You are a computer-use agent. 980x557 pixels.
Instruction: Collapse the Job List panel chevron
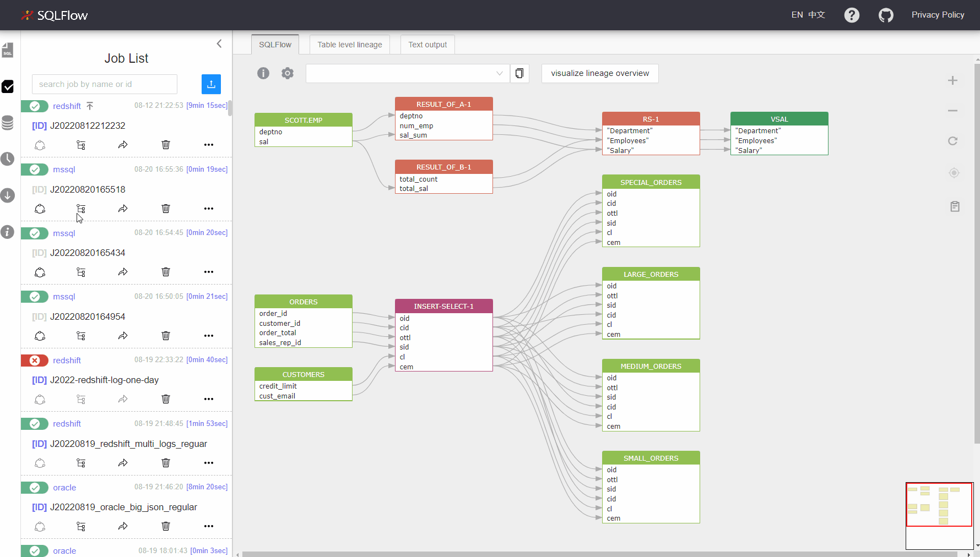(x=219, y=43)
